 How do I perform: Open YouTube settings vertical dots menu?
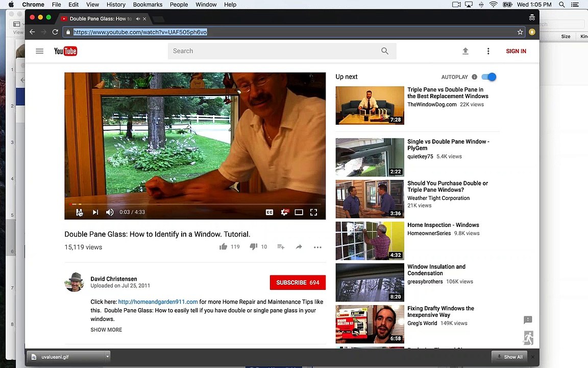(488, 51)
